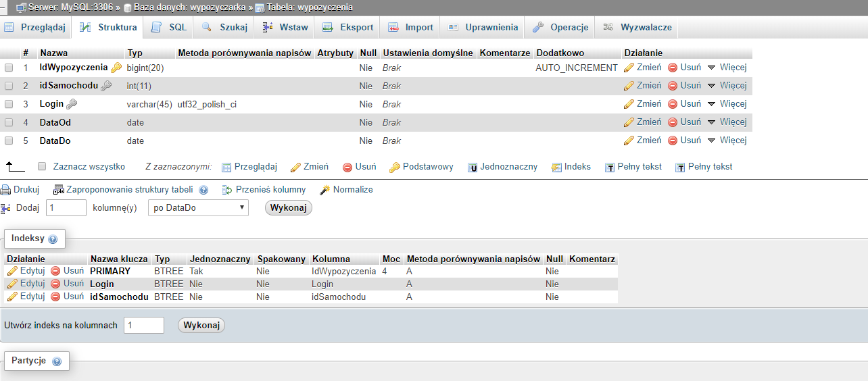Check the box for DataDo column
The image size is (868, 381).
point(9,141)
